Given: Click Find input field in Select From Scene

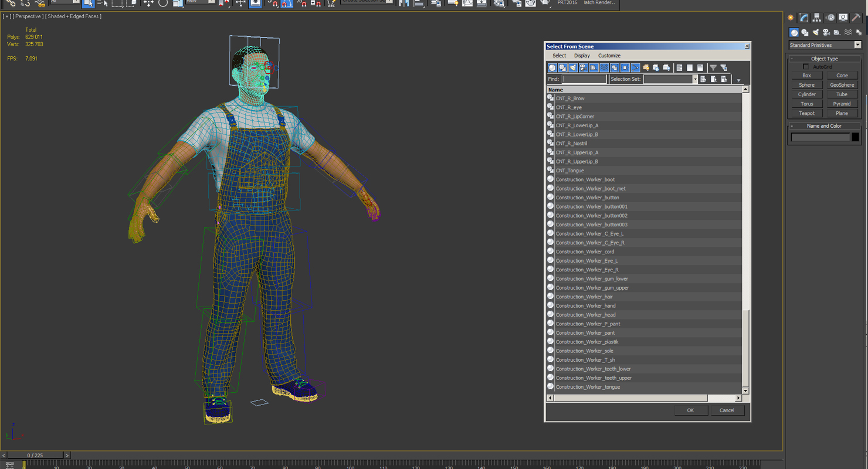Looking at the screenshot, I should (x=584, y=79).
